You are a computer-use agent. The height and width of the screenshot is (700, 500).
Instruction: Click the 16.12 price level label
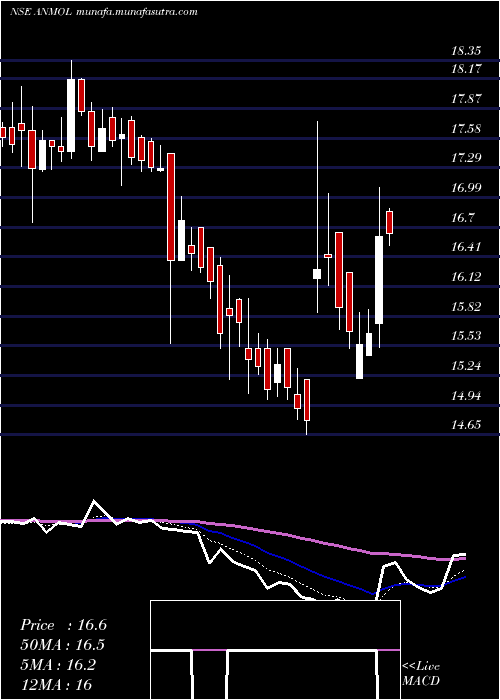(466, 277)
